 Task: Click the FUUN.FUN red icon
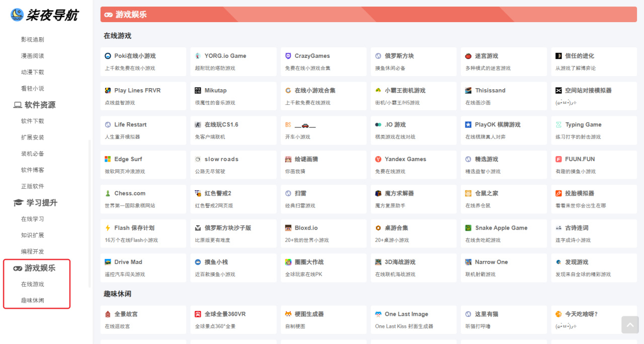tap(558, 159)
